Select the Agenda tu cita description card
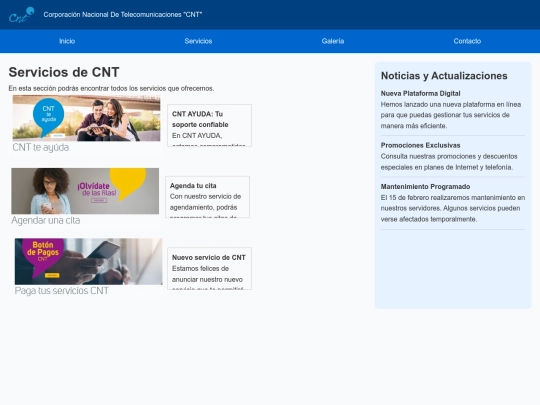The image size is (540, 405). pyautogui.click(x=207, y=197)
